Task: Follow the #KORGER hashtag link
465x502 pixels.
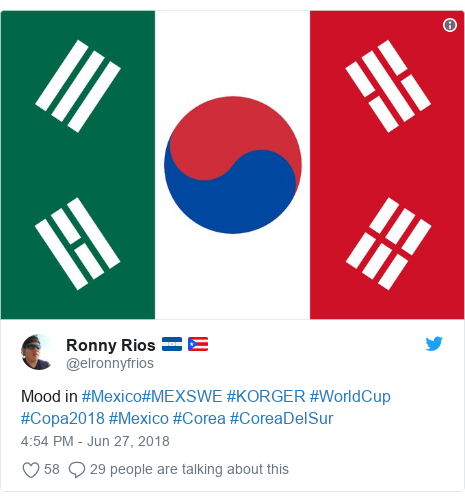Action: (266, 396)
